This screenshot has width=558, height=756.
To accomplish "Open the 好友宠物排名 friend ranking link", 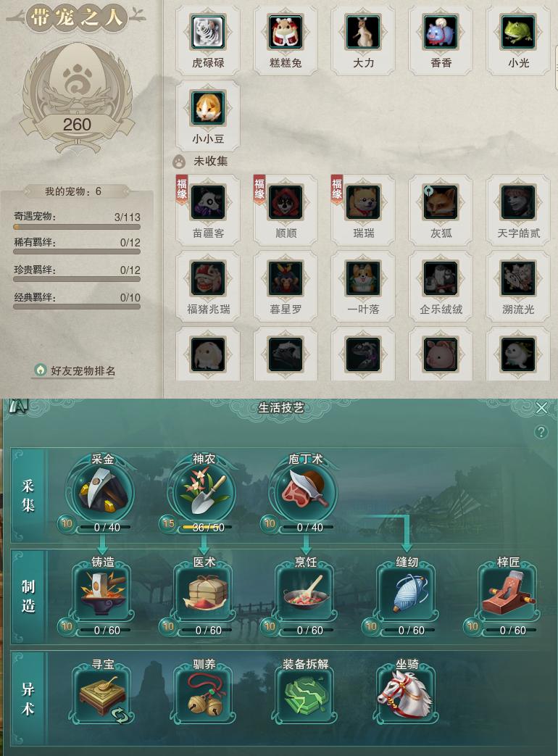I will pos(75,370).
